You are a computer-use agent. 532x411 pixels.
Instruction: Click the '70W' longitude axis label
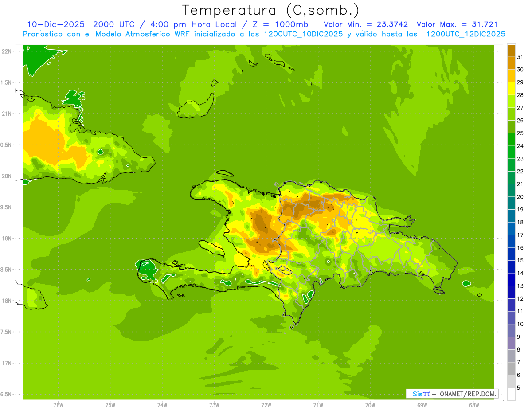(370, 405)
